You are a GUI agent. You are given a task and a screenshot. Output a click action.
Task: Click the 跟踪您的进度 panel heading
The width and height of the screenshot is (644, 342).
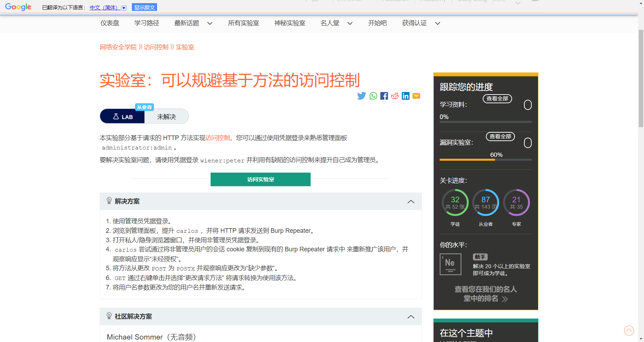[x=466, y=87]
